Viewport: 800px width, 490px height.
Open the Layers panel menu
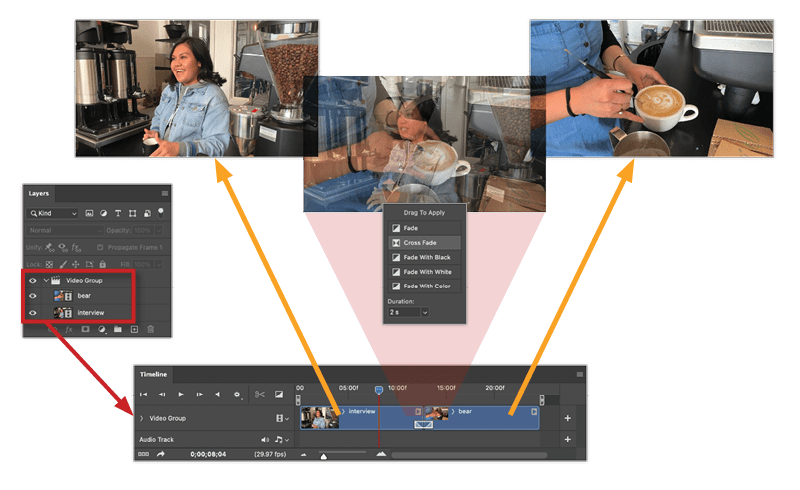click(x=165, y=193)
